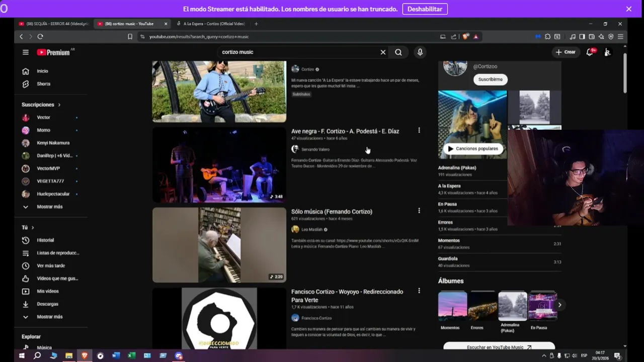Toggle the browser sidebar panel icon
Screen dimensions: 644x362
582,37
